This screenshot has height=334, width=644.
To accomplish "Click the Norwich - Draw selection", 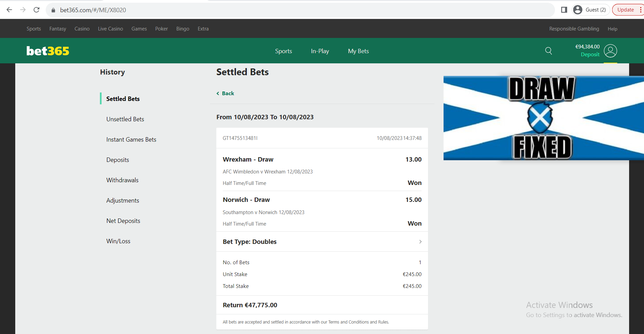I will click(246, 200).
